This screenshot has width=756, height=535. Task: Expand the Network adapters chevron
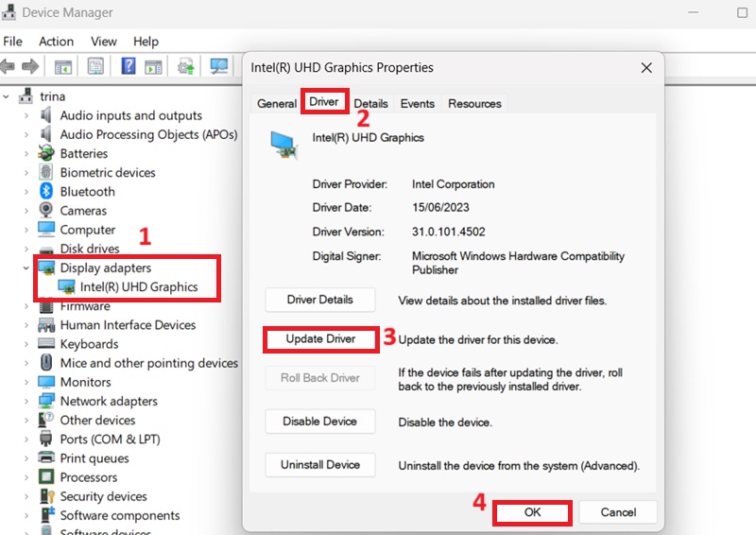coord(26,401)
